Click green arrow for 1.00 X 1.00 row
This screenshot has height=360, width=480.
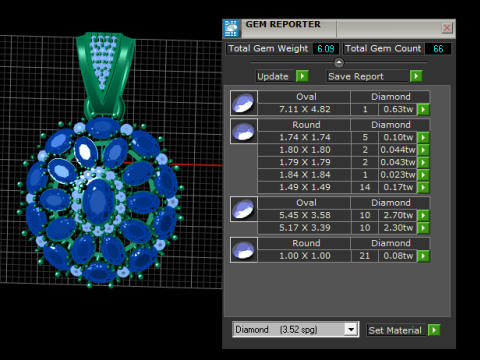[x=423, y=256]
